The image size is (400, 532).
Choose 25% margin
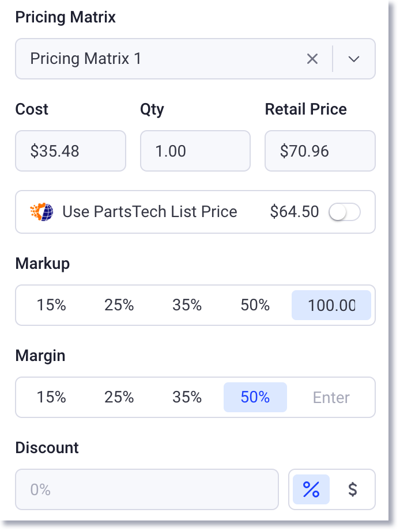pyautogui.click(x=119, y=397)
